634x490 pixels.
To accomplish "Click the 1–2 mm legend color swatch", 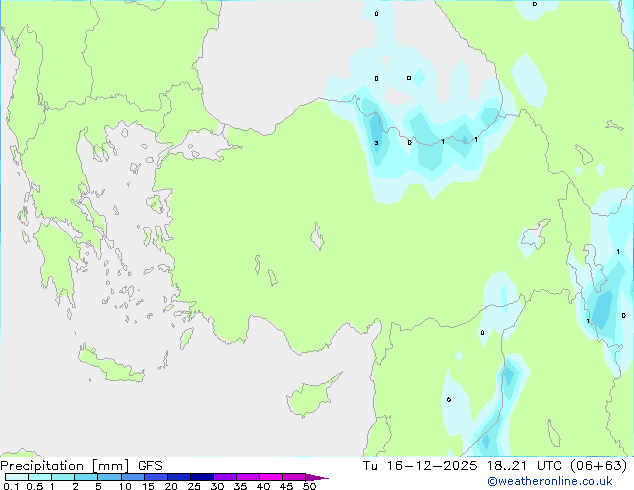I will click(x=63, y=477).
